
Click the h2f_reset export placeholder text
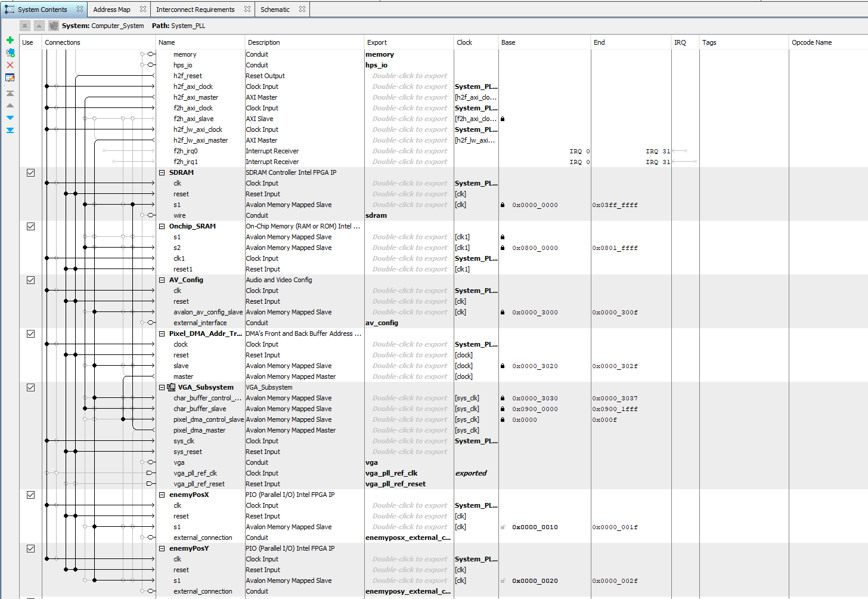410,76
